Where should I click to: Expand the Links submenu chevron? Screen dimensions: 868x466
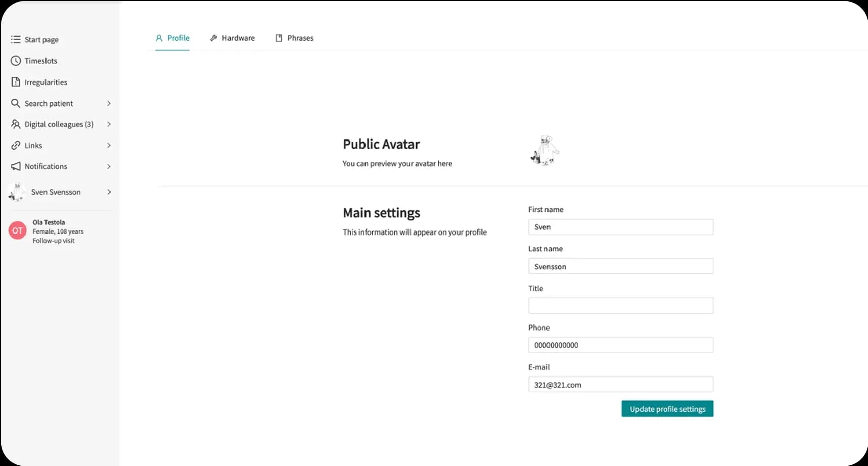(109, 145)
